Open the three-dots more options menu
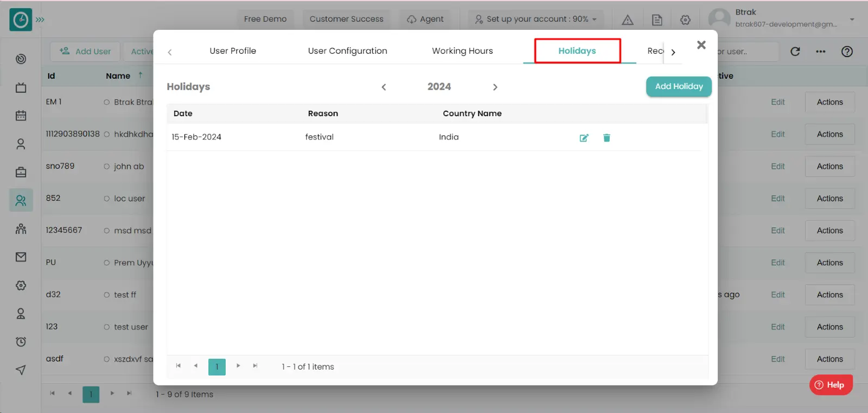 point(821,52)
